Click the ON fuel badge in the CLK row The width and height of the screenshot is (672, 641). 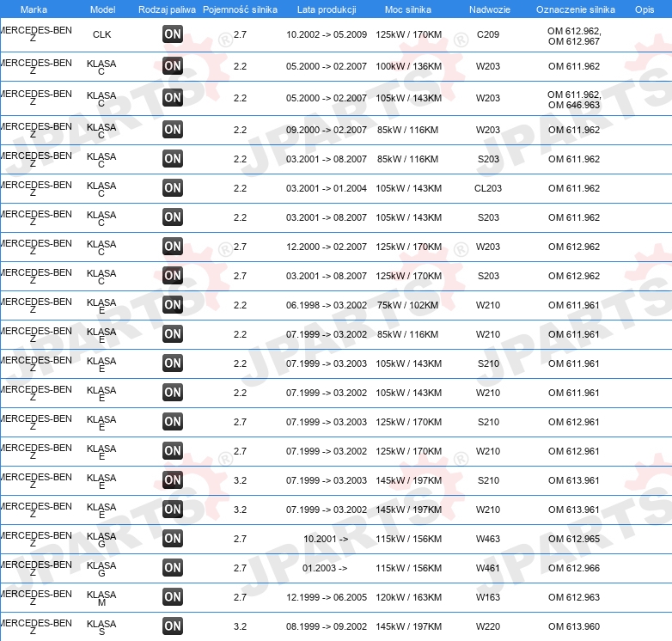point(173,34)
